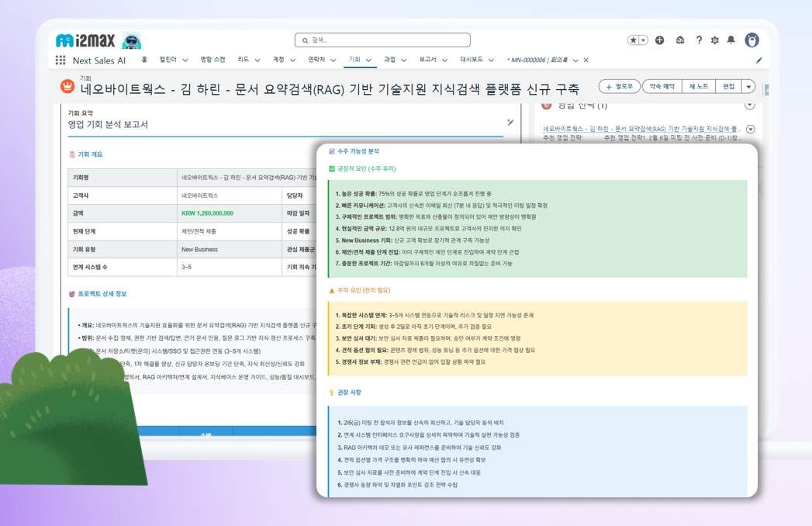Click the robot mascot image beside logo
Image resolution: width=812 pixels, height=526 pixels.
coord(132,40)
